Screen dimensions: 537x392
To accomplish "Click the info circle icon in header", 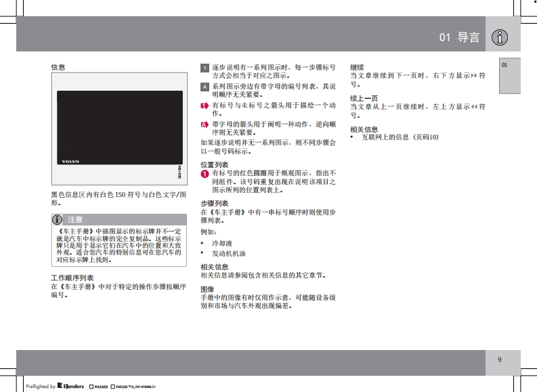I will 499,37.
